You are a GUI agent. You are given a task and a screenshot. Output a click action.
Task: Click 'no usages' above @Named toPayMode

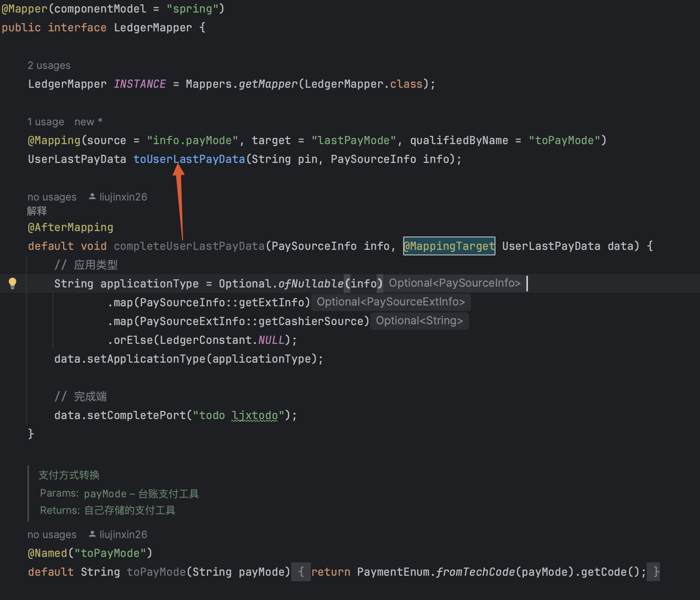(x=51, y=534)
